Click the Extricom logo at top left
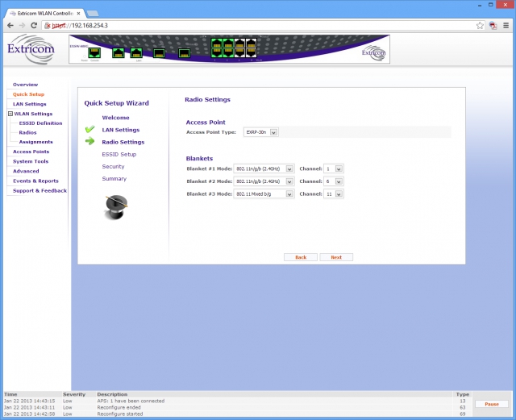The width and height of the screenshot is (516, 420). pyautogui.click(x=31, y=49)
